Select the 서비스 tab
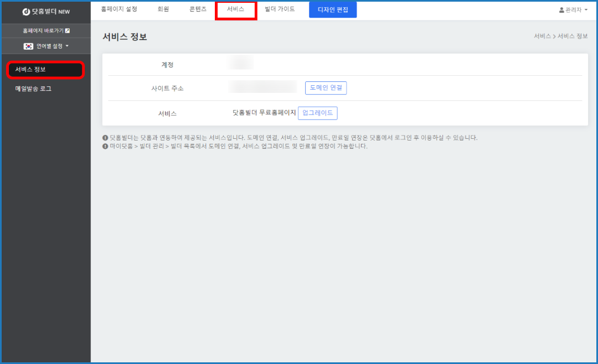 point(236,9)
